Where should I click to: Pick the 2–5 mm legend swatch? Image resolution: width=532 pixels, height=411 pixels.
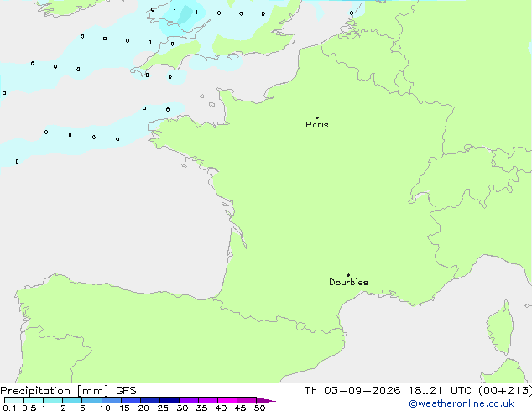72,400
